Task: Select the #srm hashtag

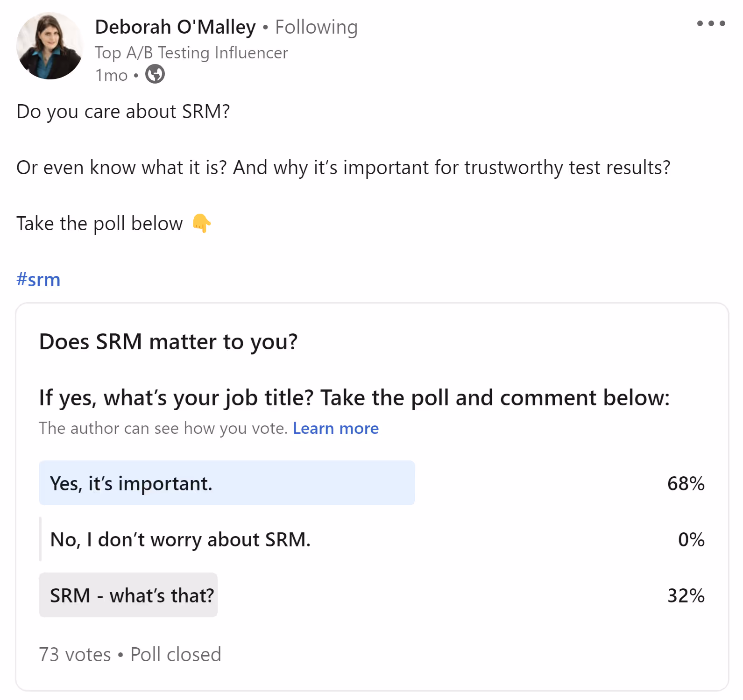Action: point(38,279)
